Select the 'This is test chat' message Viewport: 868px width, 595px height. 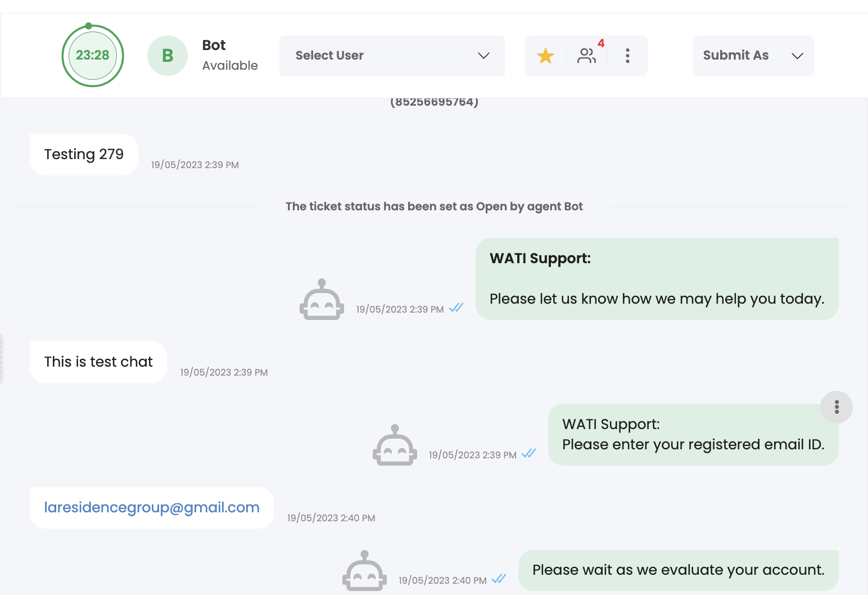coord(98,362)
